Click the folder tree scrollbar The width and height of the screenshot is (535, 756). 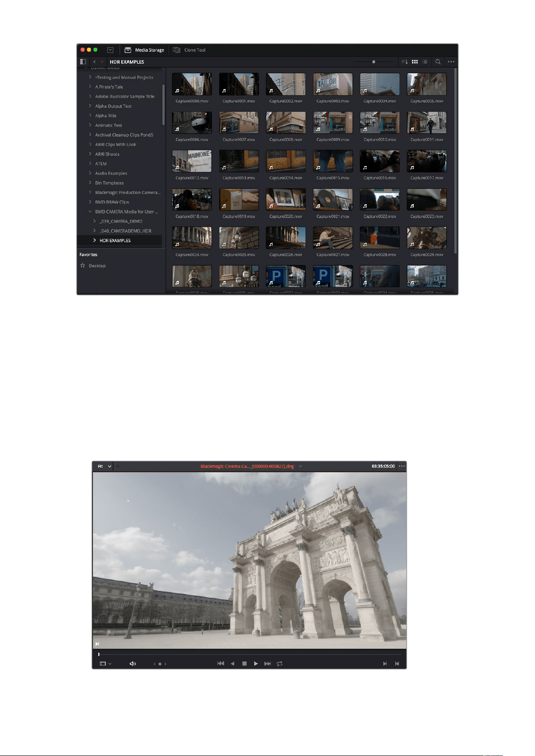tap(163, 104)
